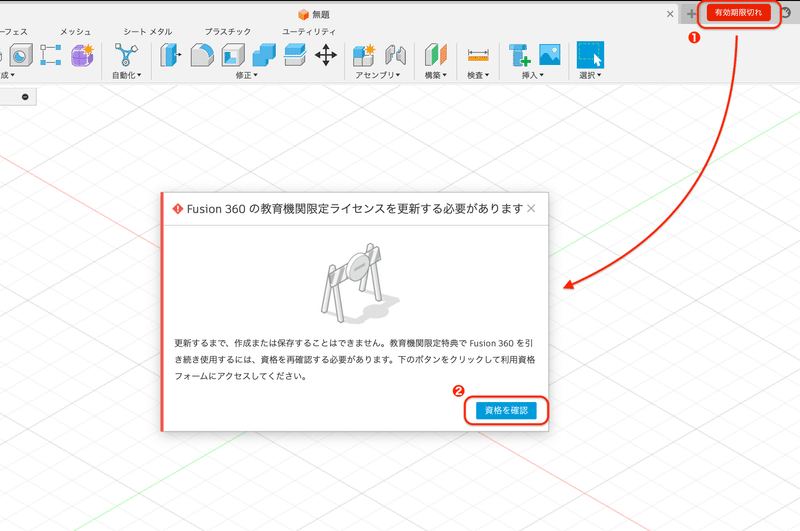This screenshot has height=531, width=800.
Task: Select the Fillet tool
Action: click(x=202, y=55)
